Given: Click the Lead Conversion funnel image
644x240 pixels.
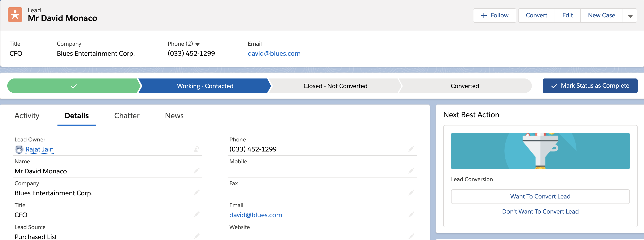Looking at the screenshot, I should (x=540, y=151).
